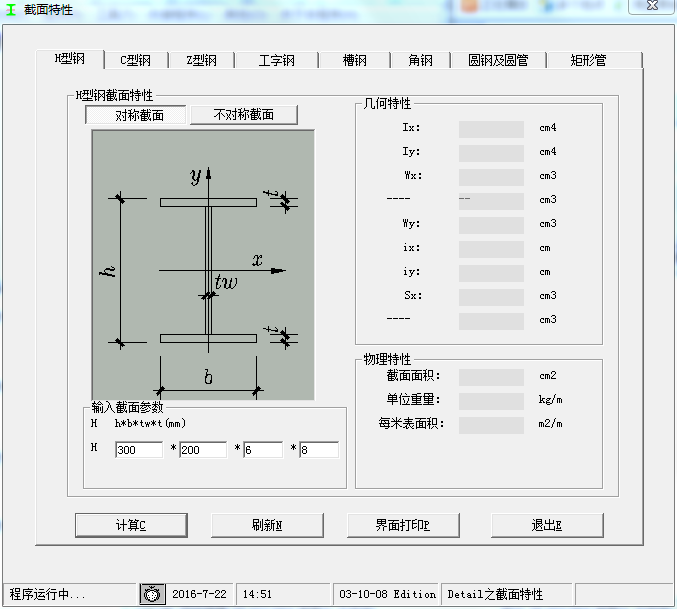
Task: Click the 03-10-08 Edition status text
Action: pos(387,594)
